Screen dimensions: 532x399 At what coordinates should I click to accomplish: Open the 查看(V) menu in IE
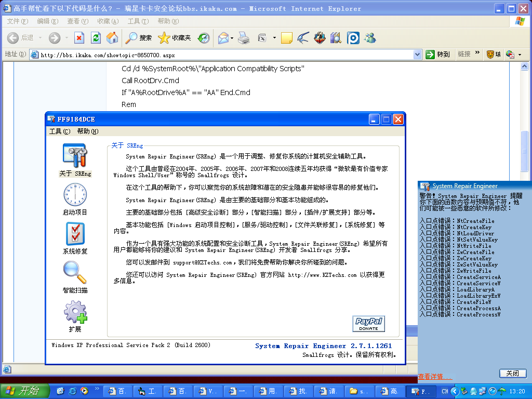coord(78,21)
